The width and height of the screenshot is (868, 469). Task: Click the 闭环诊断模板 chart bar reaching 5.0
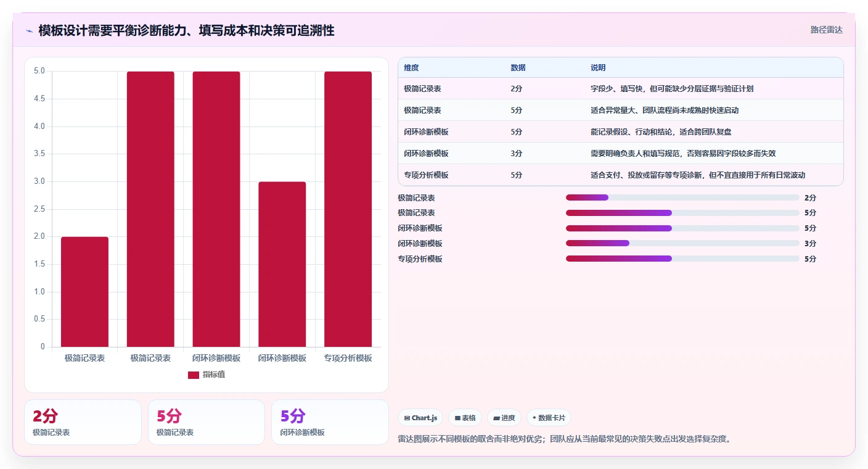click(x=216, y=209)
